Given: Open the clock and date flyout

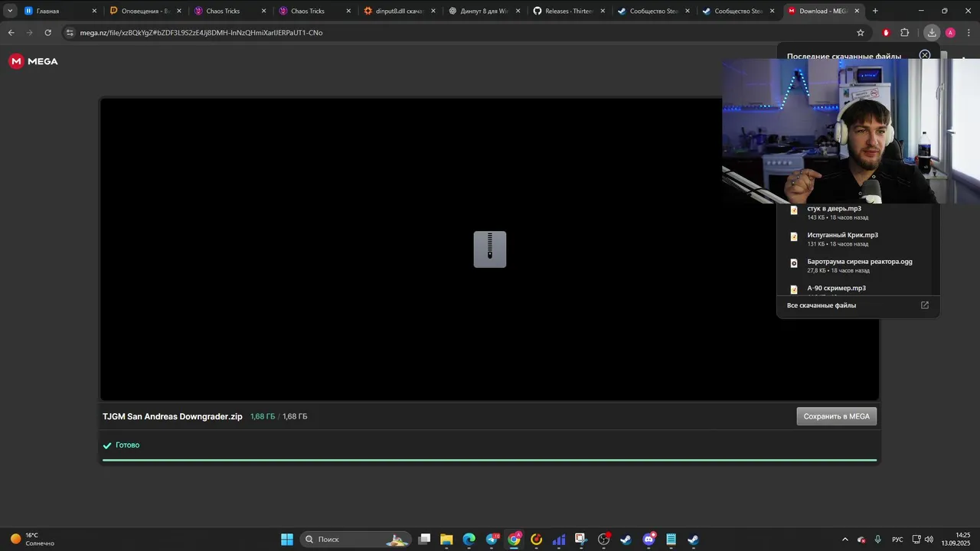Looking at the screenshot, I should point(956,540).
